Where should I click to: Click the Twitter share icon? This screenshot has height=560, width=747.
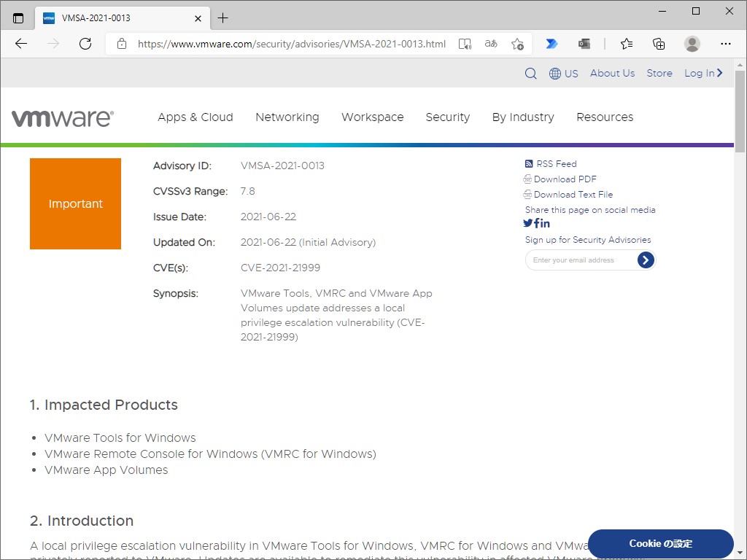[x=527, y=223]
